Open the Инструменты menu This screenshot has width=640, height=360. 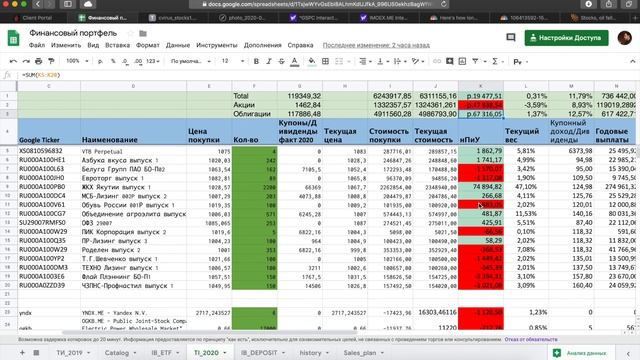(x=217, y=45)
